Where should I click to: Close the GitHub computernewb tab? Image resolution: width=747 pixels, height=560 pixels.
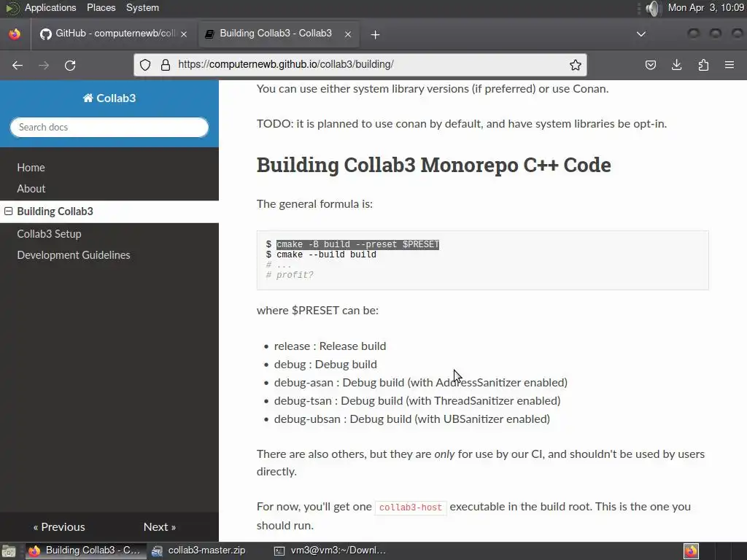pyautogui.click(x=184, y=34)
